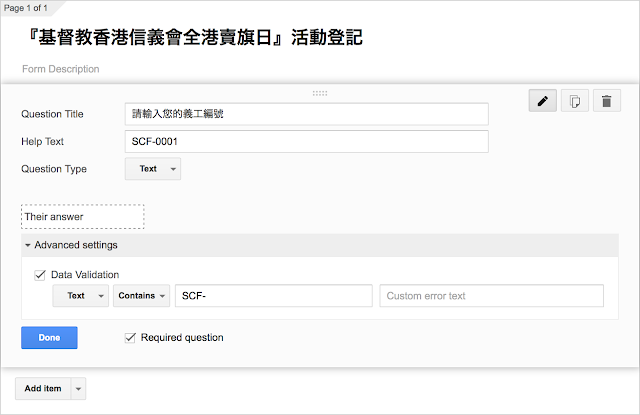Uncheck the Data Validation checkbox
640x415 pixels.
(x=40, y=275)
